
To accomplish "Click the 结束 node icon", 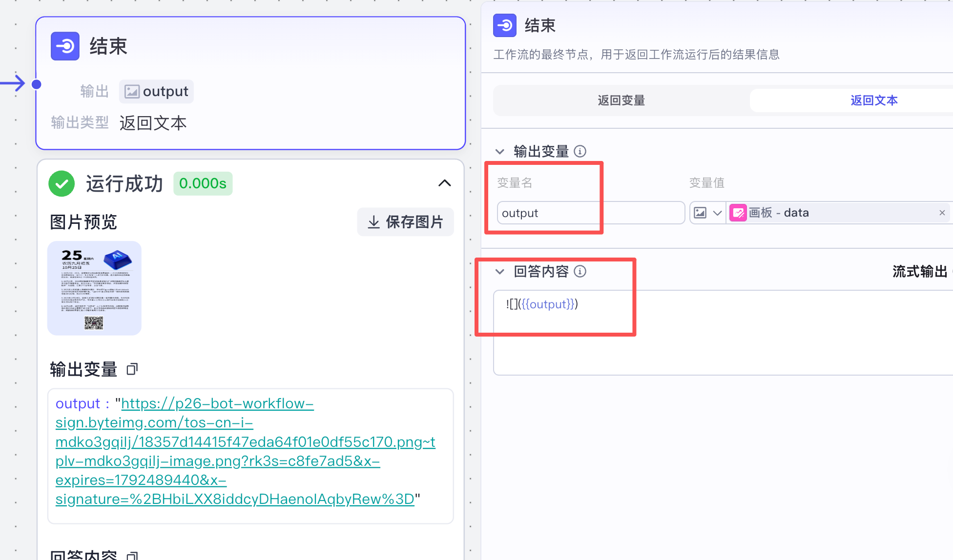I will pyautogui.click(x=65, y=46).
